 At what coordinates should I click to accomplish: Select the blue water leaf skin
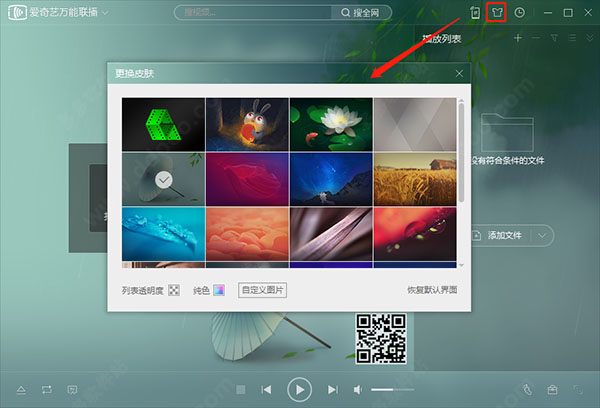tap(163, 234)
